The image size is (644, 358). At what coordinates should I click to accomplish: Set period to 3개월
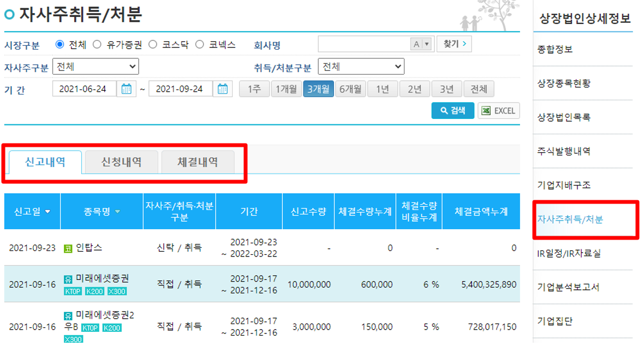pyautogui.click(x=318, y=88)
